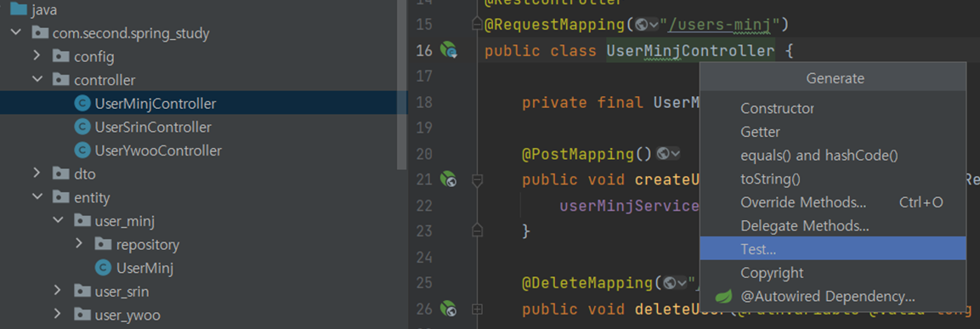
Task: Click gutter endpoint icon on line 21
Action: click(448, 180)
